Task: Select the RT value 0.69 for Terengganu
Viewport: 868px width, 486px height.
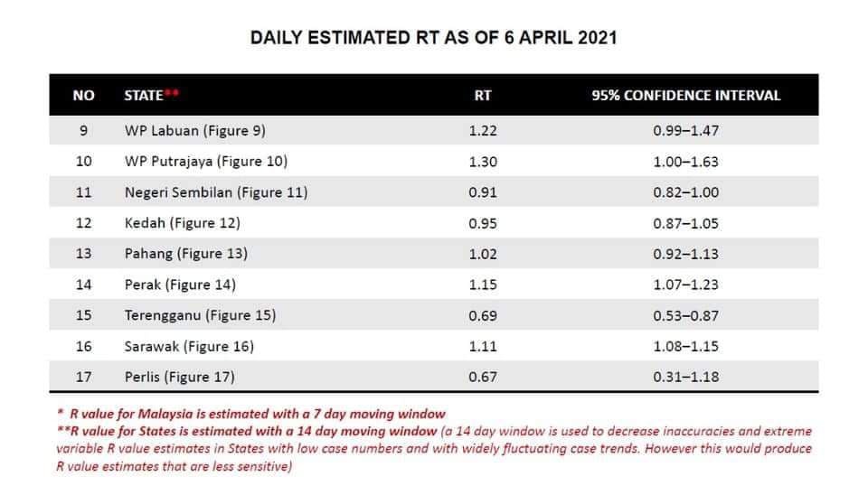Action: pyautogui.click(x=483, y=315)
